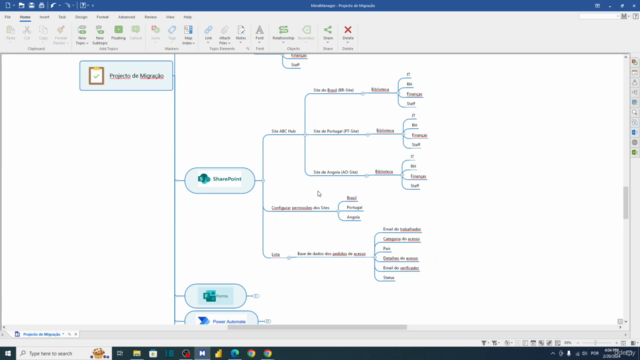The image size is (640, 360).
Task: Switch to the Review ribbon tab
Action: (x=150, y=17)
